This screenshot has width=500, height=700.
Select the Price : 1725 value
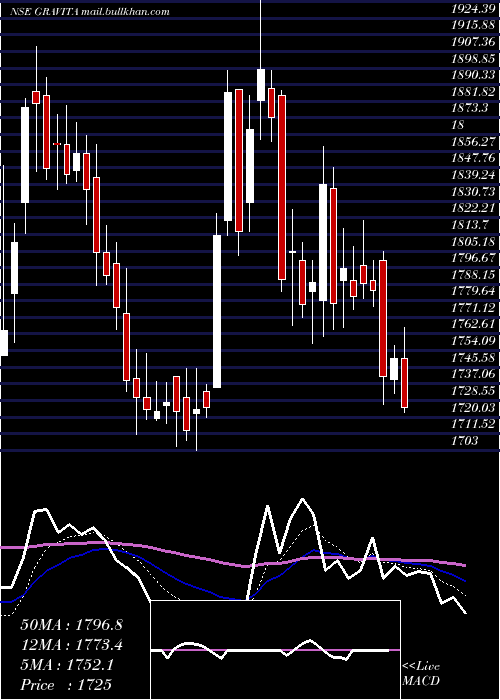tap(66, 685)
